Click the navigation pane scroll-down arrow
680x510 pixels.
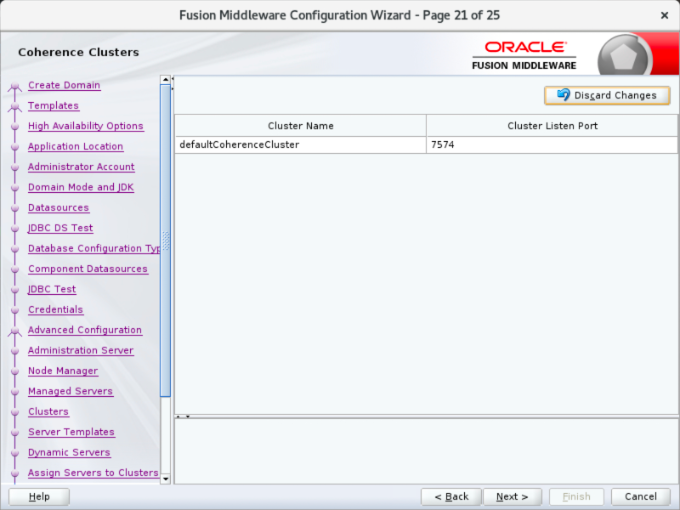pos(165,479)
